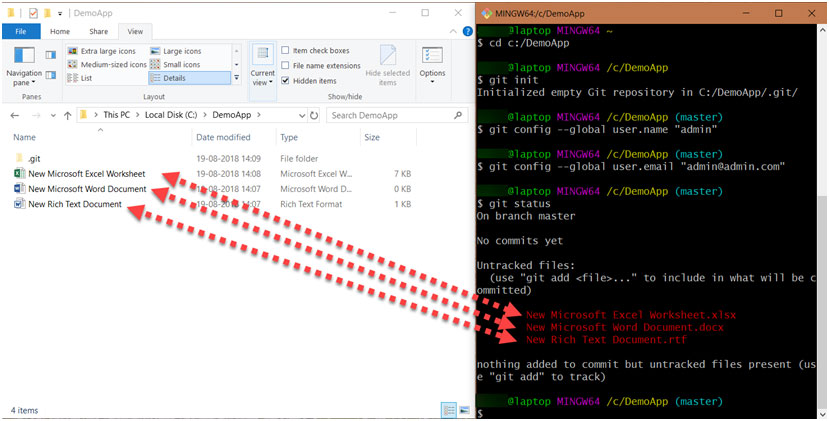Switch to large thumbnails view in status bar
Screen dimensions: 829x421
tap(464, 410)
